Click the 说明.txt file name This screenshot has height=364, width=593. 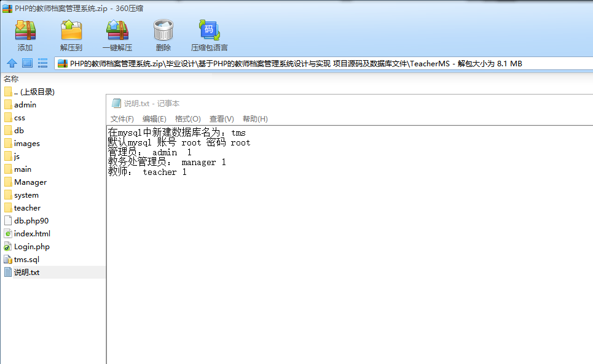tap(27, 273)
